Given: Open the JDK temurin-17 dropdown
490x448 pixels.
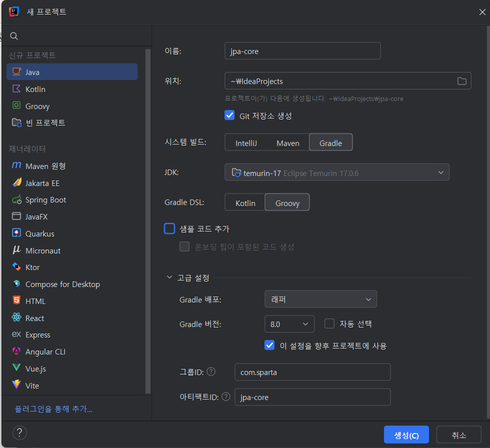Looking at the screenshot, I should 337,172.
